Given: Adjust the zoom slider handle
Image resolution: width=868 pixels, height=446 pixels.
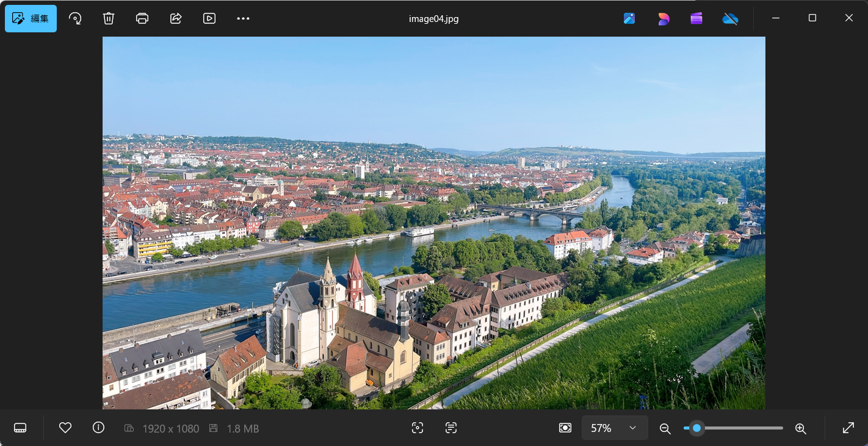Looking at the screenshot, I should (696, 428).
